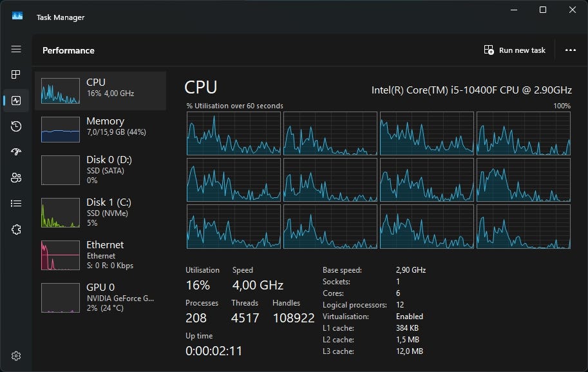Click the Performance page heading

68,50
